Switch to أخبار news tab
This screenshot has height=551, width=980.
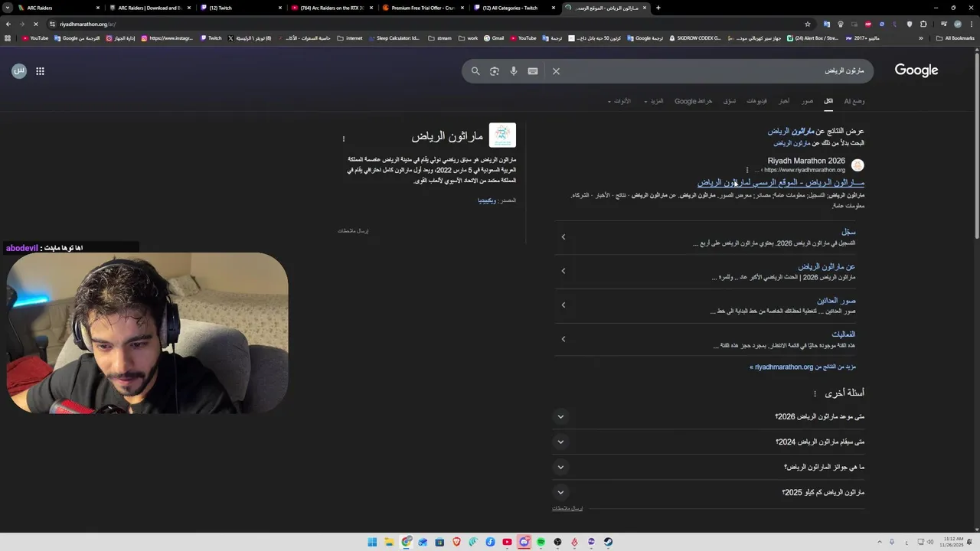(x=784, y=101)
